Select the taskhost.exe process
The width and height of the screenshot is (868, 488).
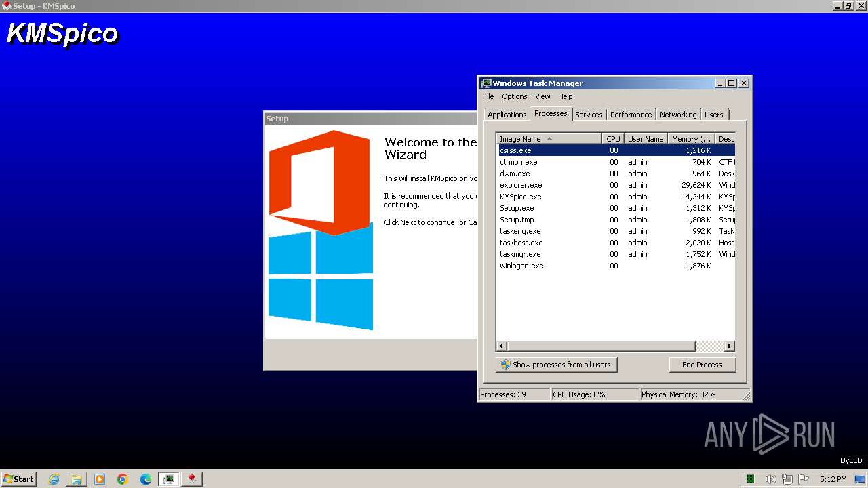[616, 243]
